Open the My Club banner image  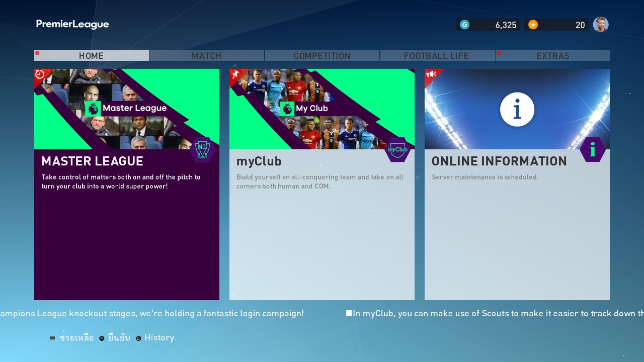(x=322, y=109)
